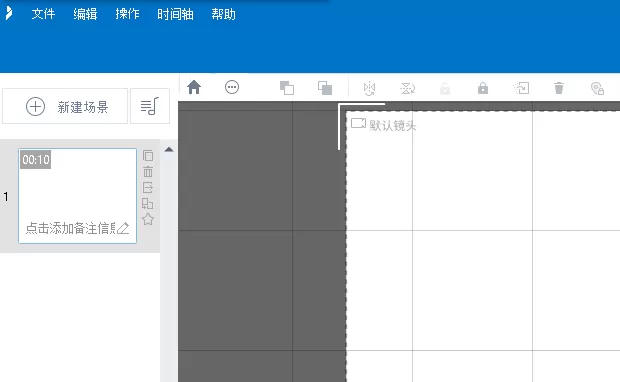Click the unlock icon in toolbar

445,88
